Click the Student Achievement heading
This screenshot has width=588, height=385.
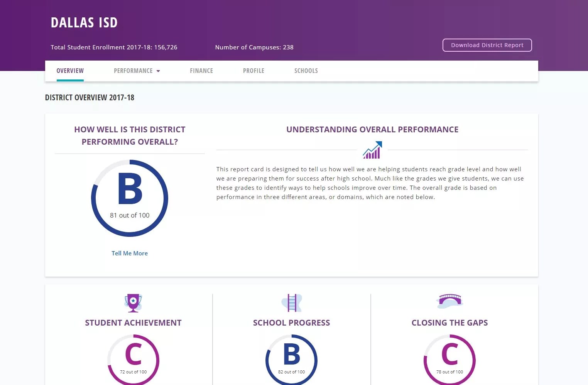[x=133, y=323]
